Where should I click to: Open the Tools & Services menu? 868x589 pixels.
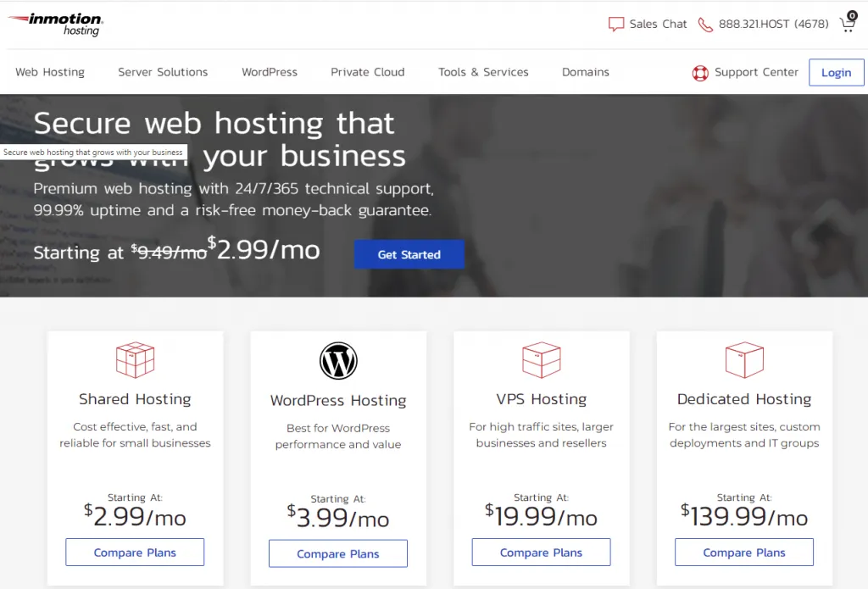483,72
